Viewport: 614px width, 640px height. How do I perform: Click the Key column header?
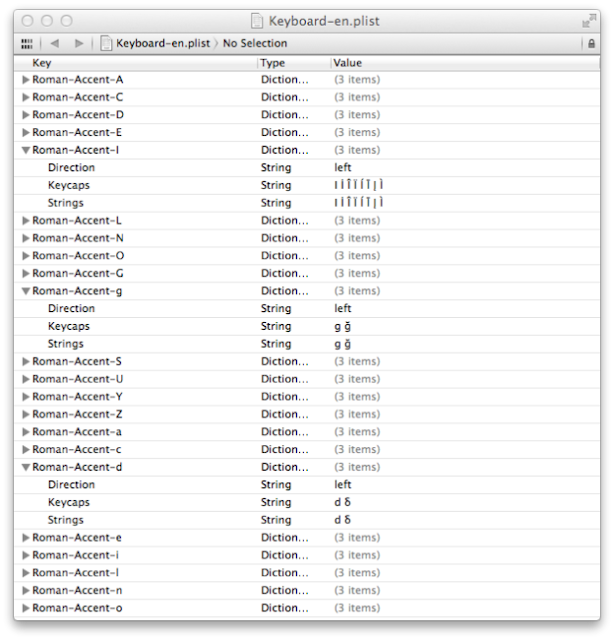[136, 63]
